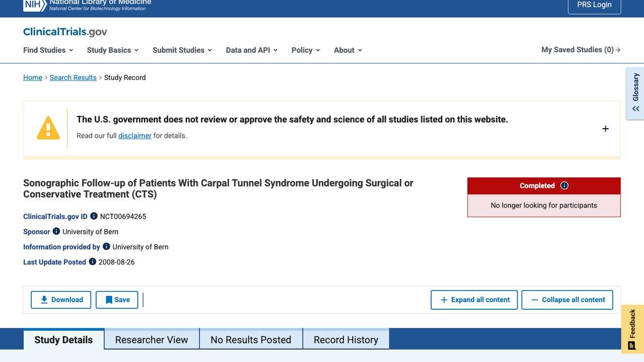The width and height of the screenshot is (644, 362).
Task: Expand disclaimer with the plus icon
Action: click(605, 129)
